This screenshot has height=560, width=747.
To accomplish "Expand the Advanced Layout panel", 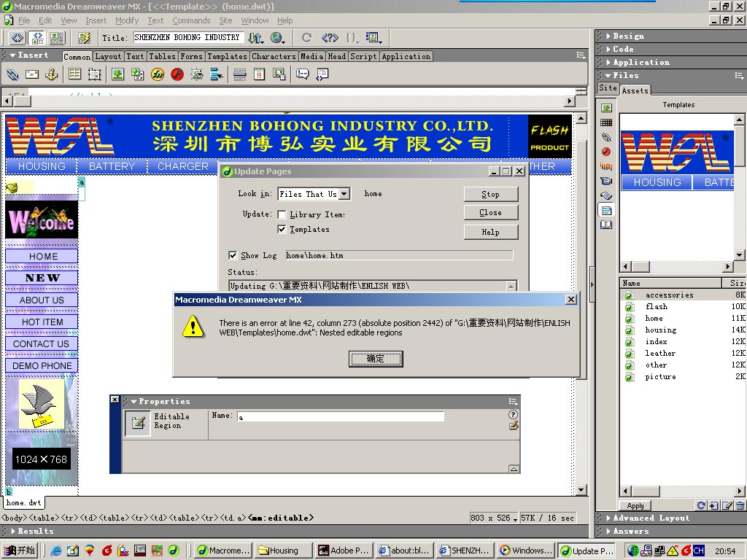I will tap(651, 518).
